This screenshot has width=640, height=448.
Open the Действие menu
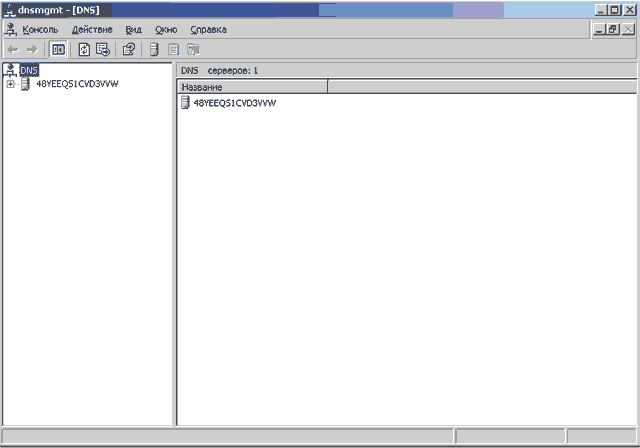click(92, 30)
